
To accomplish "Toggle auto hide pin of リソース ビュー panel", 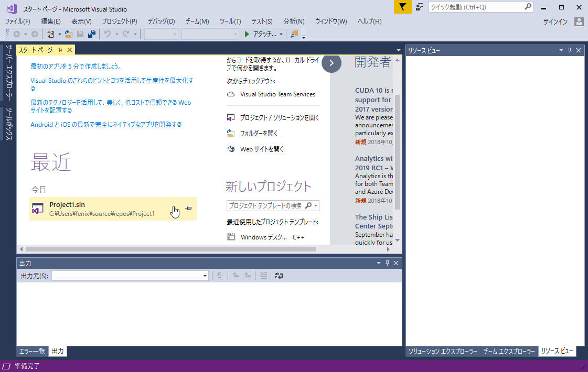I will point(570,50).
